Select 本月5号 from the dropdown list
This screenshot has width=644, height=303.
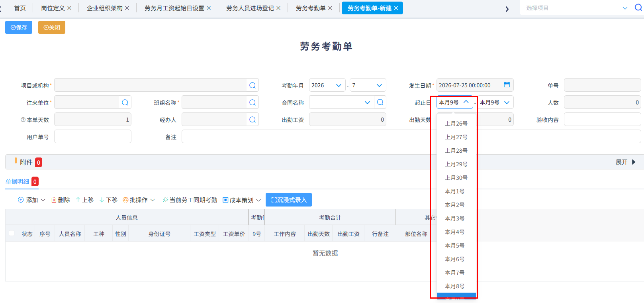coord(456,246)
